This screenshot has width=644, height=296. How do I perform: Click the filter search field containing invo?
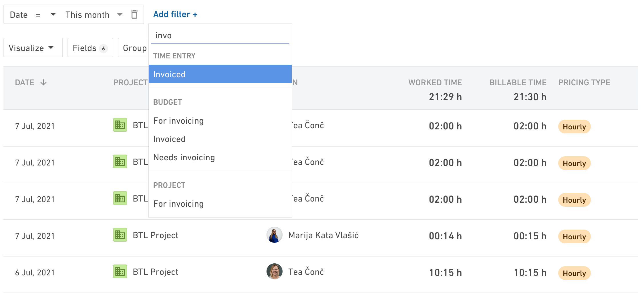point(220,35)
